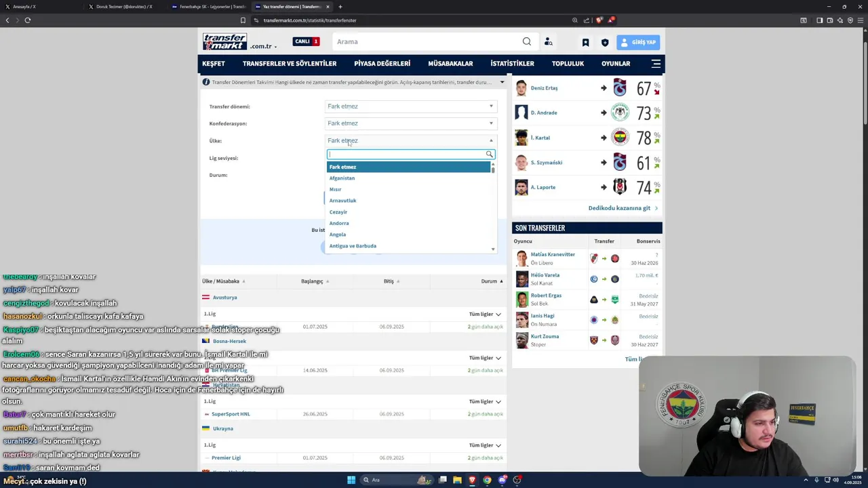Switch to Fenerbahçe SK browser tab

point(209,7)
